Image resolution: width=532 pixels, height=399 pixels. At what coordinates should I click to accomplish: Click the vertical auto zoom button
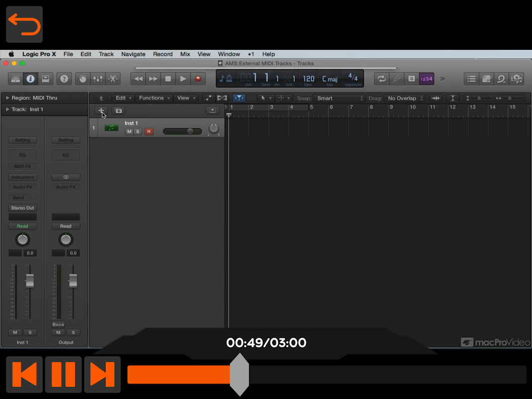click(x=453, y=98)
